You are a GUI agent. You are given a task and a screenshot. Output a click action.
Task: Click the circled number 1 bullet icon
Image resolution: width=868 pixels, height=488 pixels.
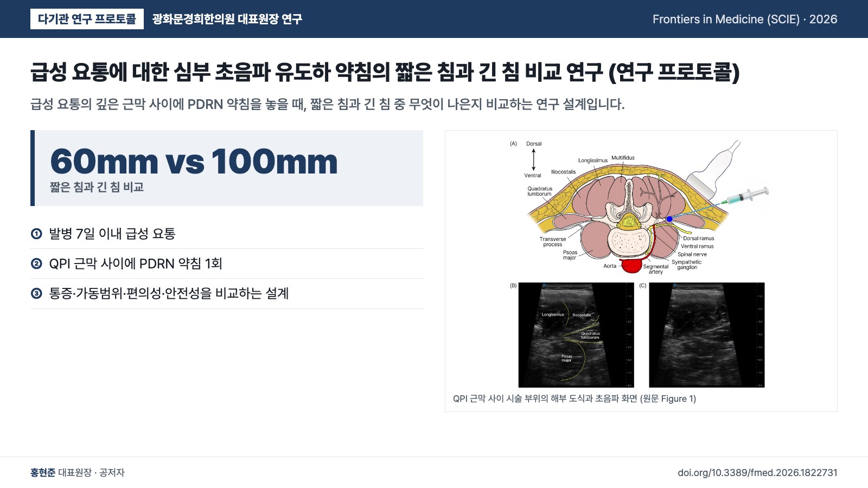click(36, 234)
